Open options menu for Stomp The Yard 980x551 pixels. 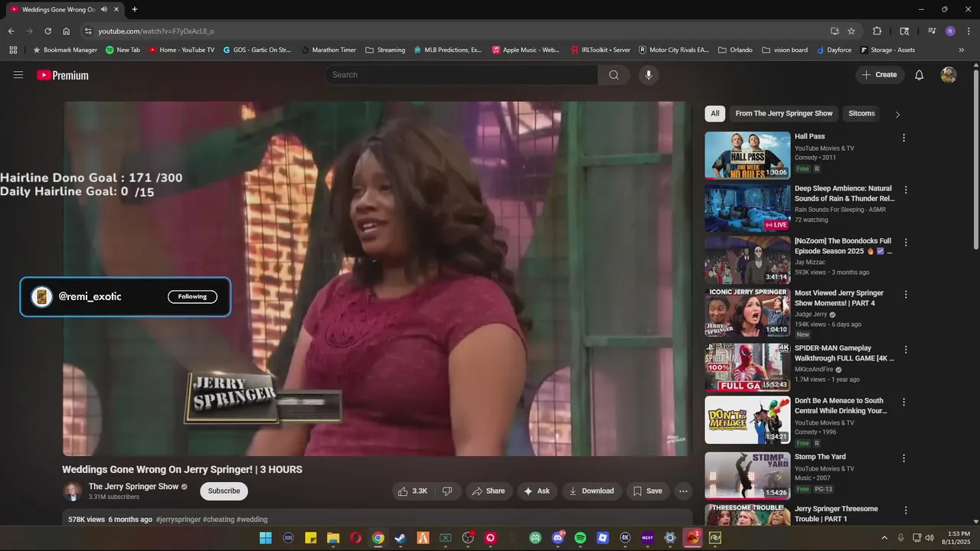(904, 458)
